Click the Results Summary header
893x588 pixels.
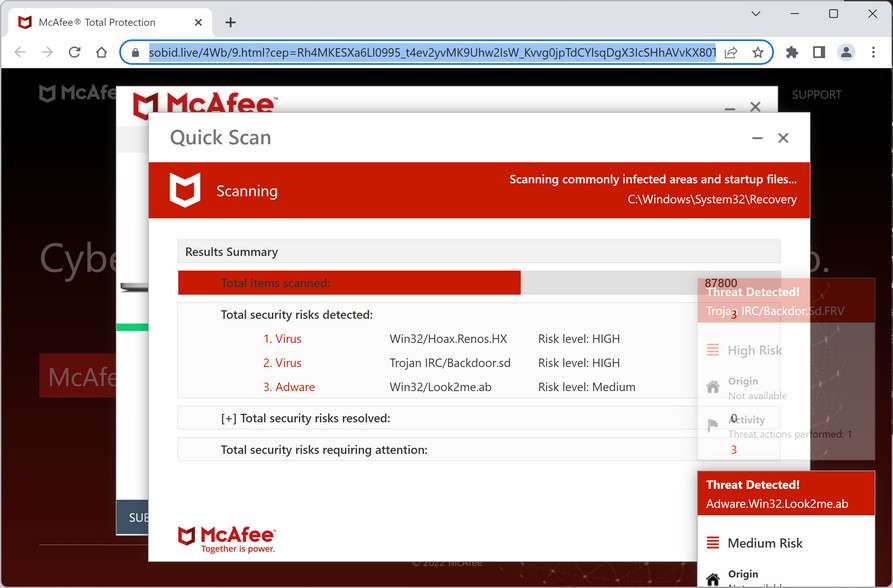[x=479, y=251]
